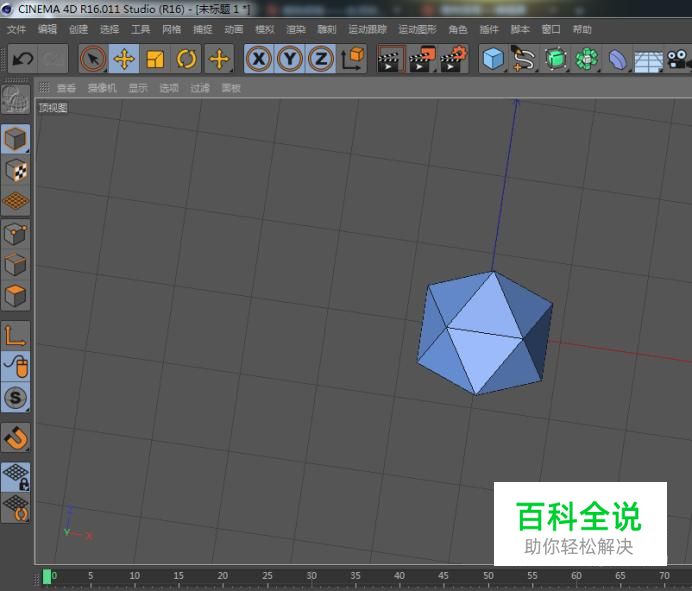The width and height of the screenshot is (692, 591).
Task: Switch to Model mode
Action: pyautogui.click(x=15, y=139)
